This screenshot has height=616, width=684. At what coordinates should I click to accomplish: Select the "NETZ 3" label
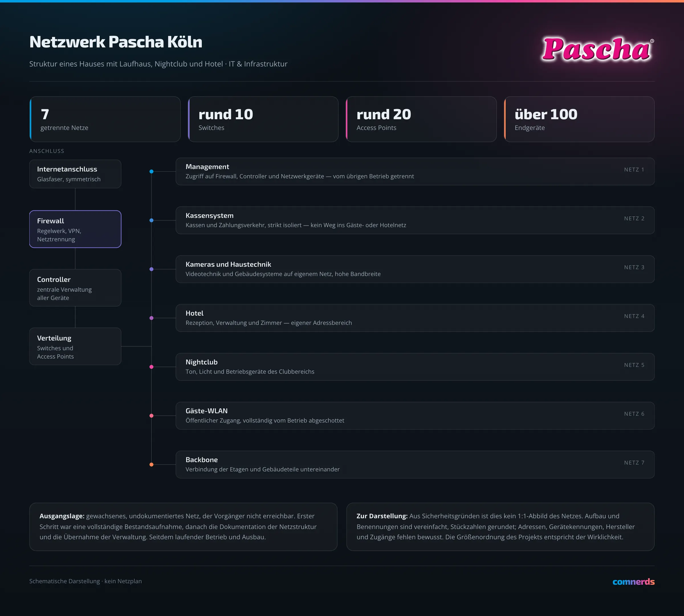point(634,267)
